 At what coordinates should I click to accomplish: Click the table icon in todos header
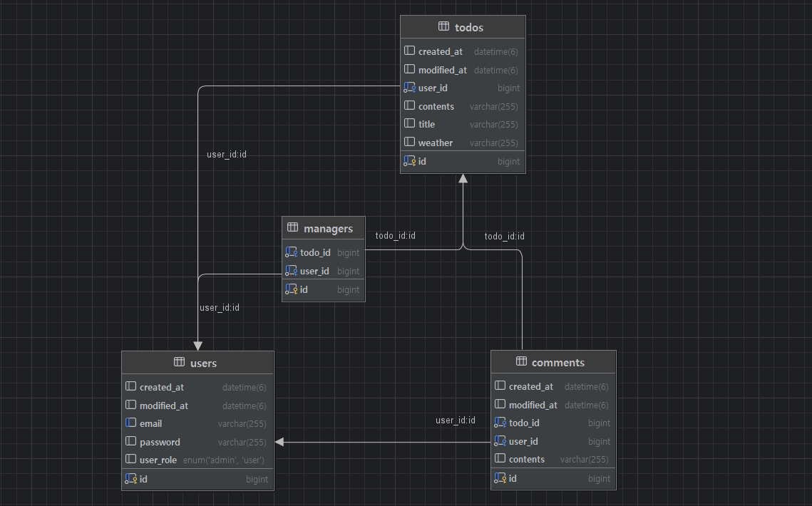[x=444, y=26]
